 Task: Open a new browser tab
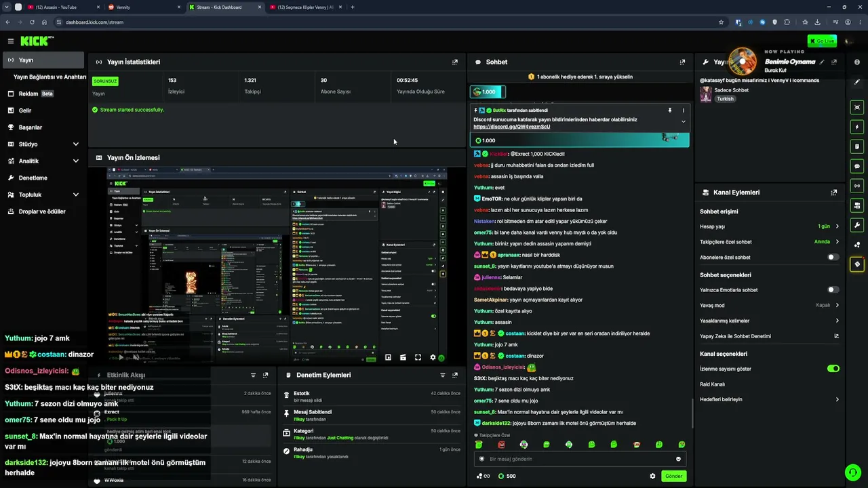coord(353,7)
